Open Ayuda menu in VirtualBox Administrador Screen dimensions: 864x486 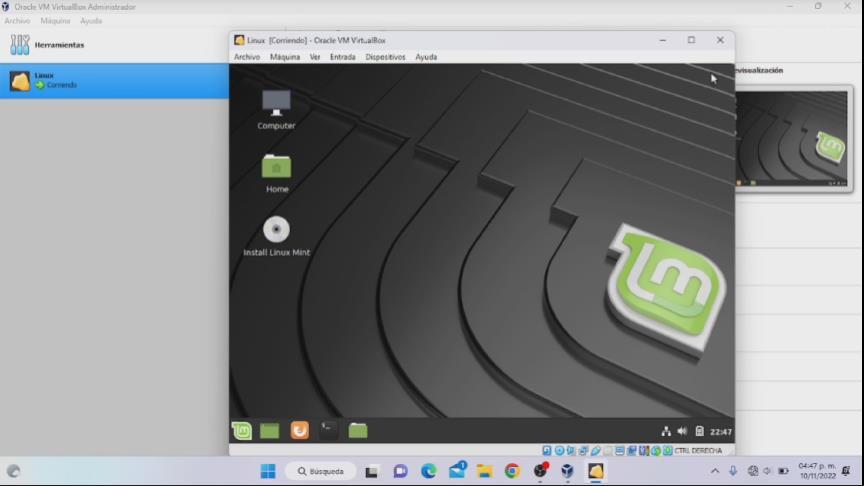(x=91, y=21)
